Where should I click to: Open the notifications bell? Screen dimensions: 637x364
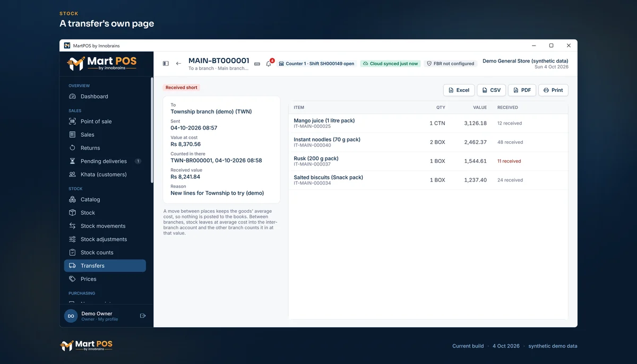point(269,64)
